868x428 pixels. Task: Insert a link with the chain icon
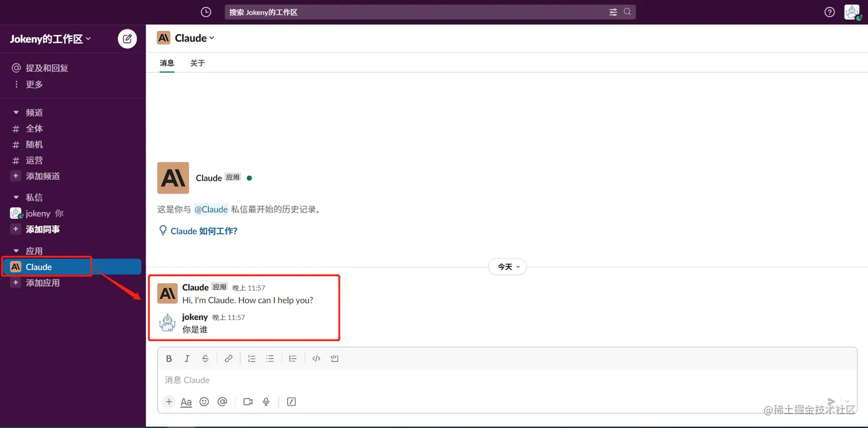(x=228, y=358)
